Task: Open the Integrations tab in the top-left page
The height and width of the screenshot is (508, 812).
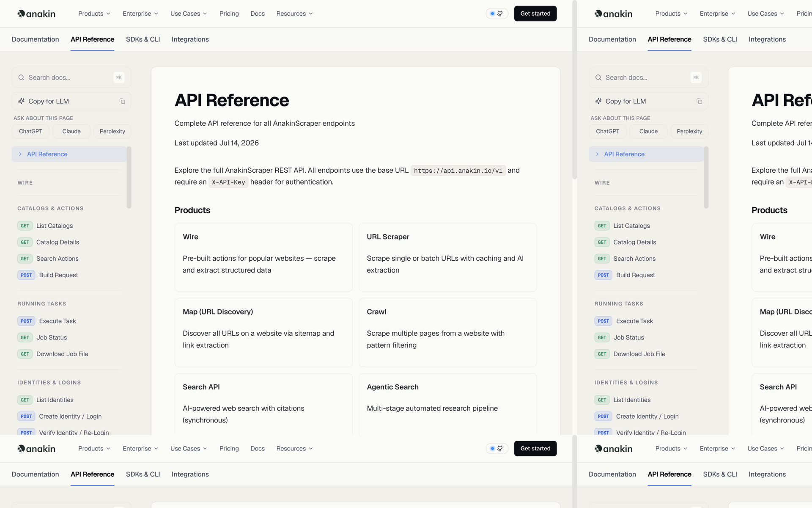Action: (x=190, y=39)
